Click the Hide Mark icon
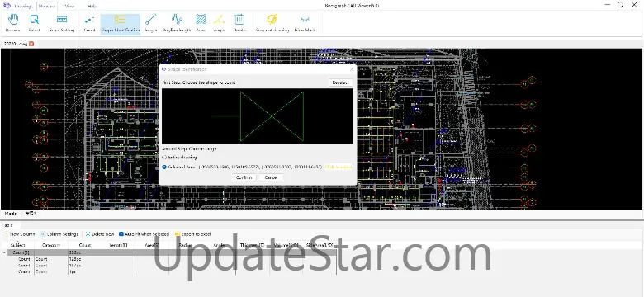The image size is (644, 297). (x=305, y=23)
